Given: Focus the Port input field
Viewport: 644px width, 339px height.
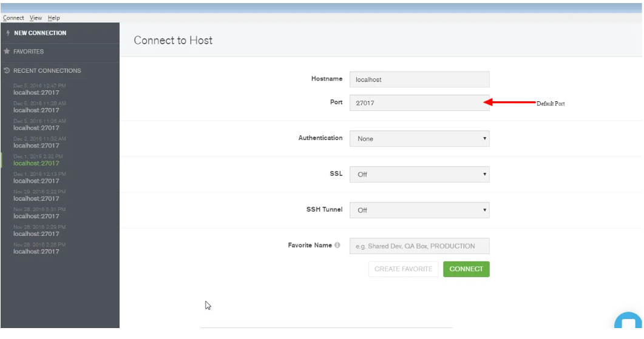Looking at the screenshot, I should click(x=419, y=103).
